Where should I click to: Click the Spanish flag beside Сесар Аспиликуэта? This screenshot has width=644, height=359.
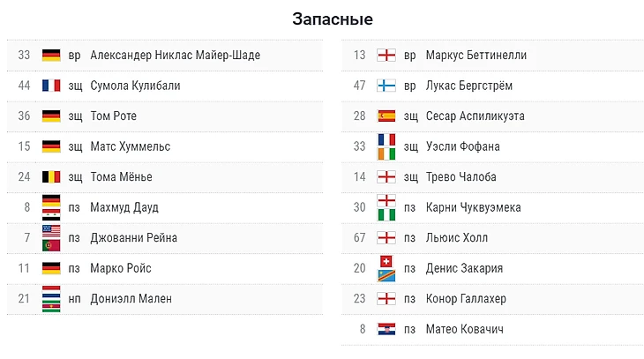tap(386, 116)
